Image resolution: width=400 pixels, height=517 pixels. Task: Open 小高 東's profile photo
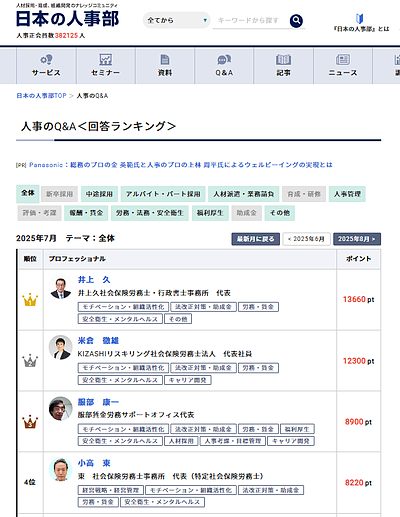61,469
